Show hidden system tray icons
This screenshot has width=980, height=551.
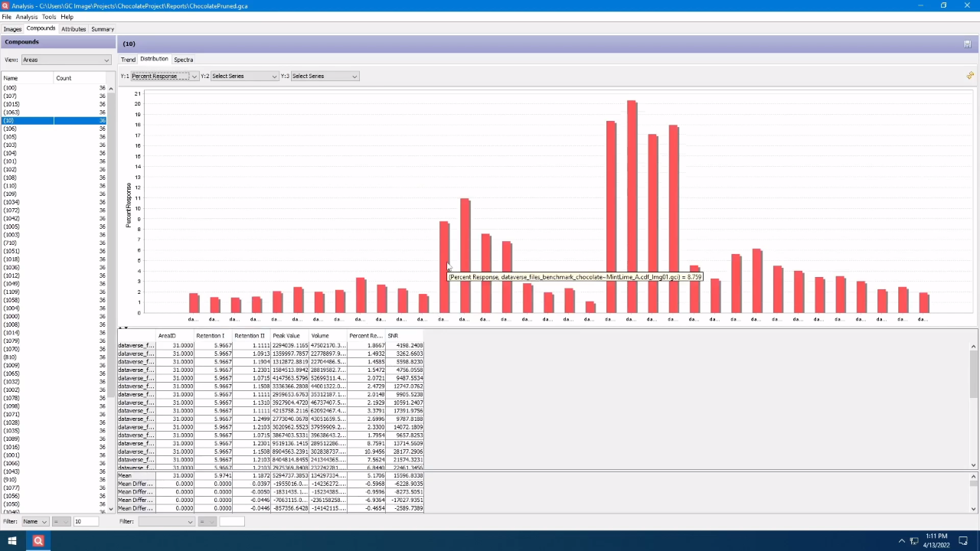click(x=901, y=541)
